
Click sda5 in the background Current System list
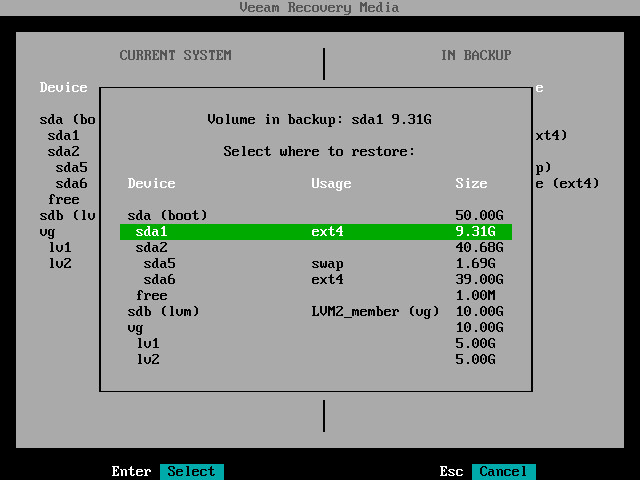click(x=71, y=167)
